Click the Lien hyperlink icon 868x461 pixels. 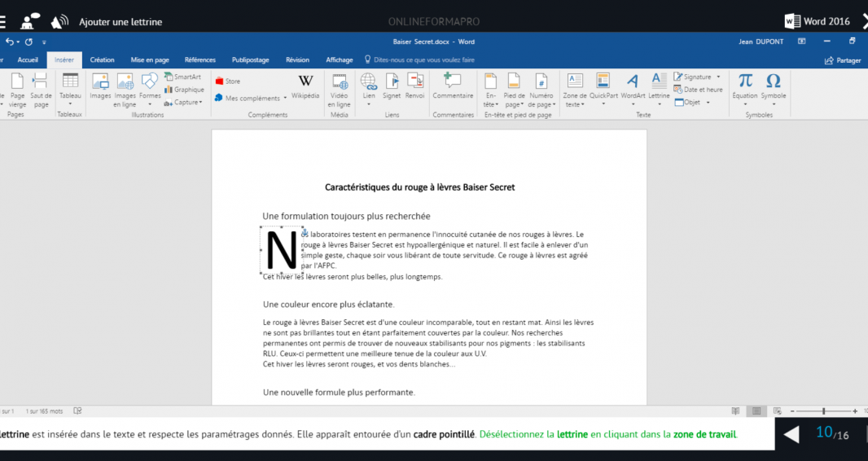coord(369,89)
